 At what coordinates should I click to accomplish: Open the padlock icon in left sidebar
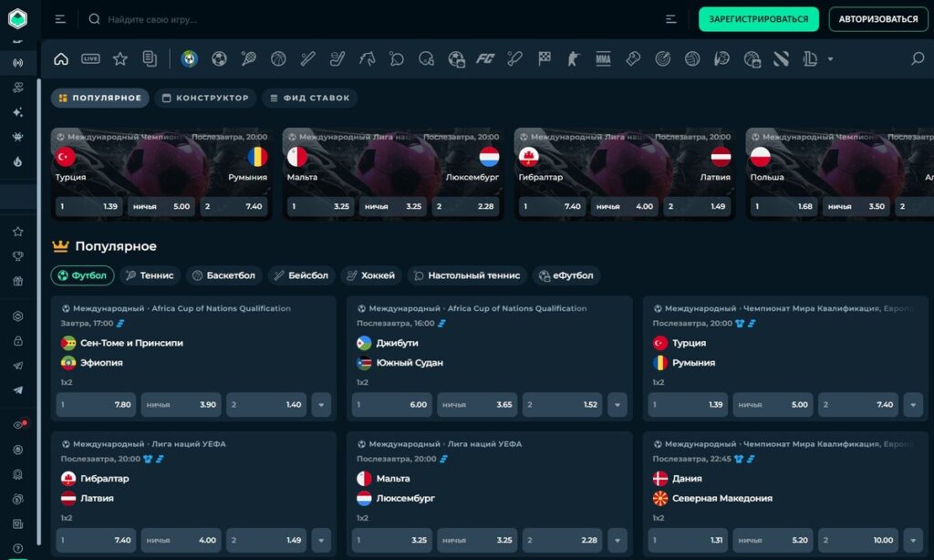pyautogui.click(x=18, y=341)
